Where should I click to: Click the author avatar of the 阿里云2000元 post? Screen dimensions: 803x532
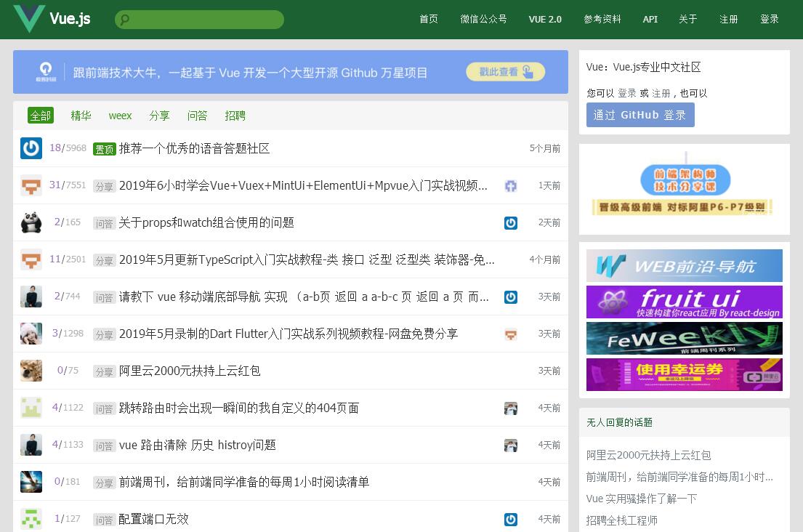coord(31,371)
